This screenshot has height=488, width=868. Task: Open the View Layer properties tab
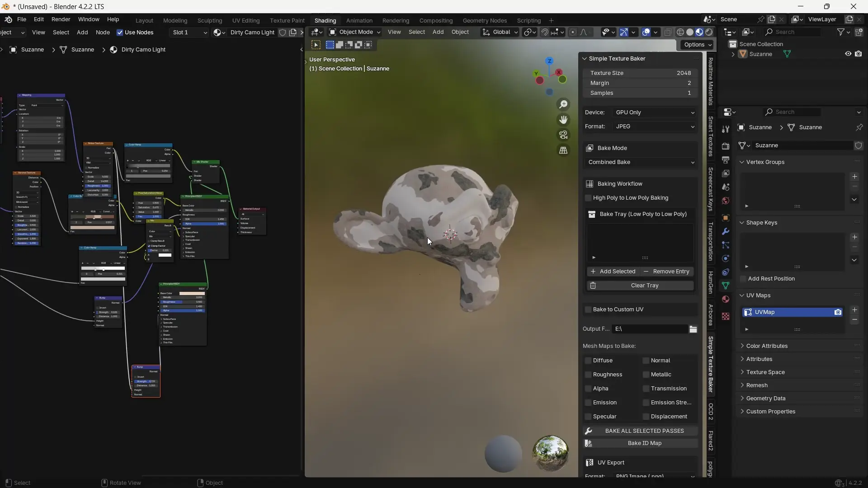[726, 174]
